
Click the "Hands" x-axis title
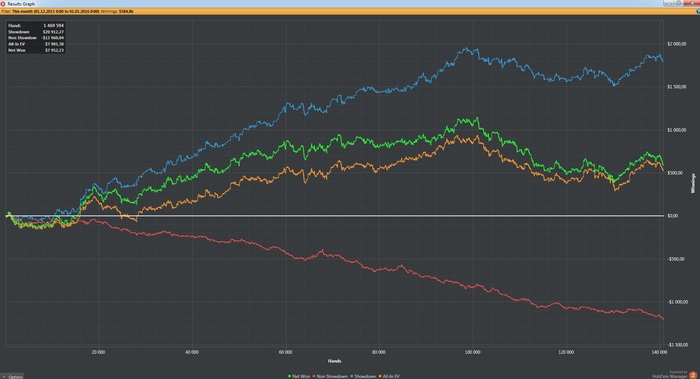(x=334, y=361)
